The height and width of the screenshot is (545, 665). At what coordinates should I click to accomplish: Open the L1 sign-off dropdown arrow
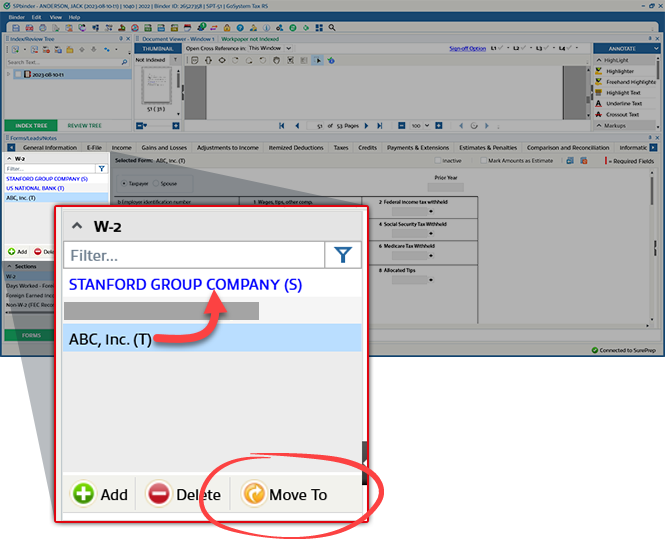(508, 48)
